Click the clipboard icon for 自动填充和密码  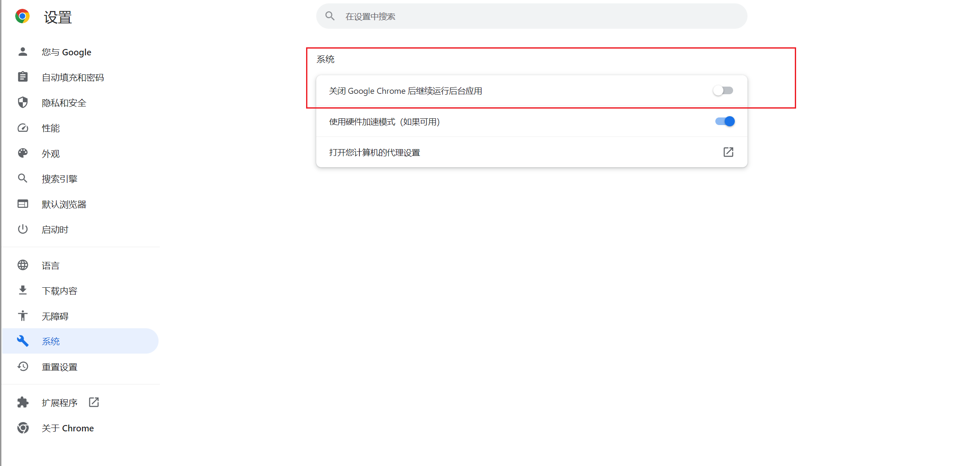click(23, 77)
